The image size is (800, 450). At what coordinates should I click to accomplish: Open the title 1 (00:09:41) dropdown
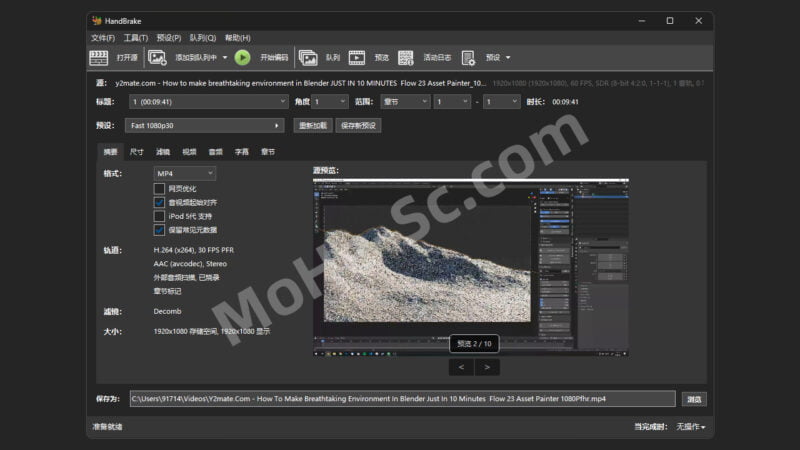[x=208, y=102]
